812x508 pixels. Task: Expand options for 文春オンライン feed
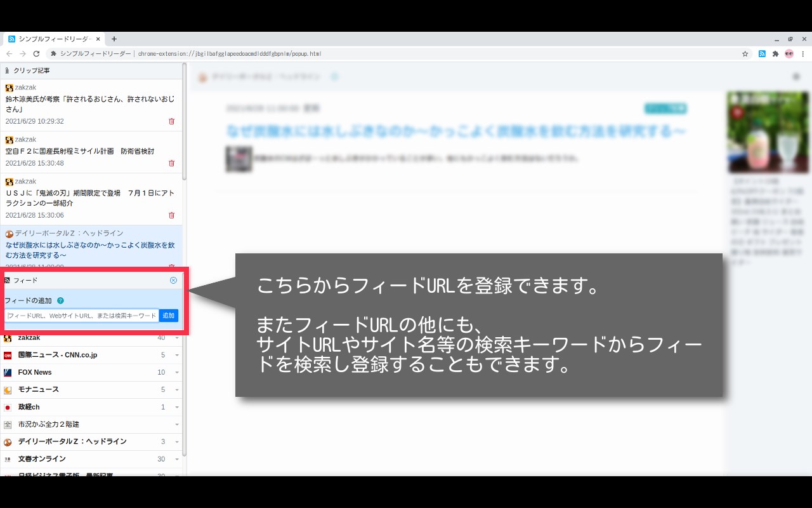pos(178,458)
